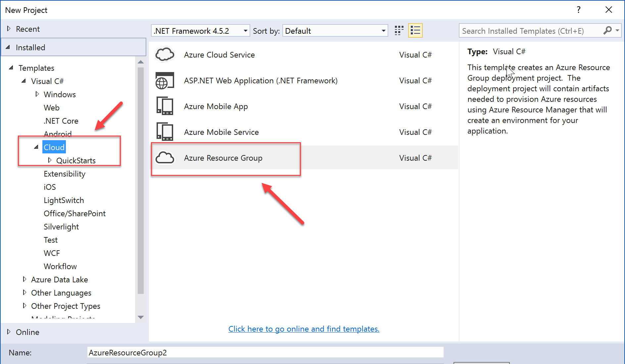Expand the Azure Data Lake node

(x=24, y=279)
